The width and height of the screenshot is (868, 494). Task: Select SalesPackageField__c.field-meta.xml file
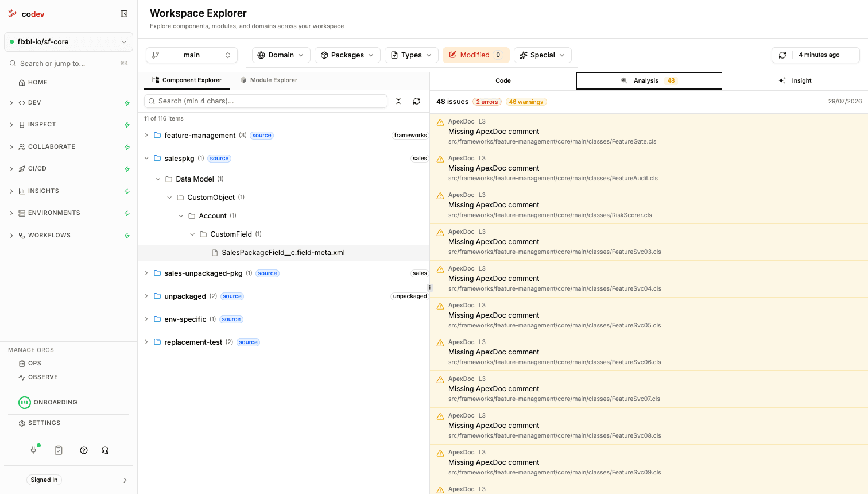[x=284, y=253]
